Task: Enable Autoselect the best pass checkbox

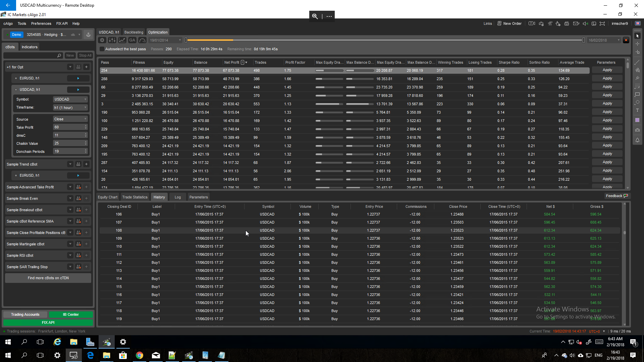Action: pos(102,49)
